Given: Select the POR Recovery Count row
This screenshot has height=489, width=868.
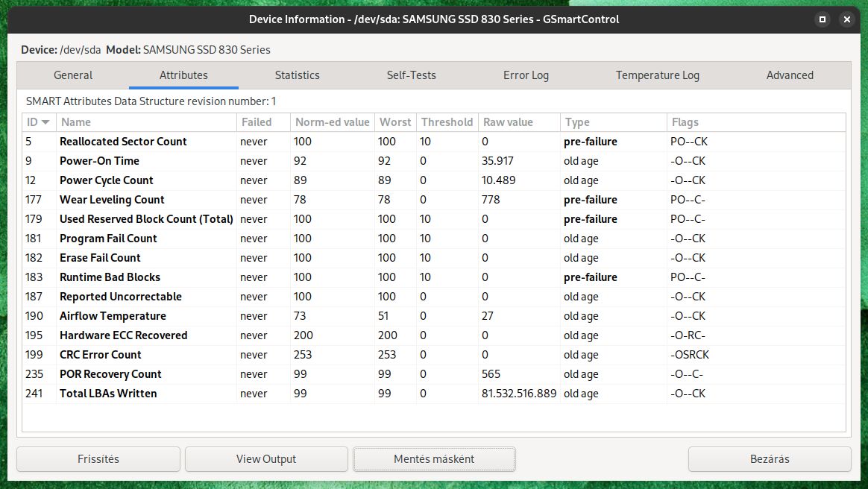Looking at the screenshot, I should pos(434,374).
